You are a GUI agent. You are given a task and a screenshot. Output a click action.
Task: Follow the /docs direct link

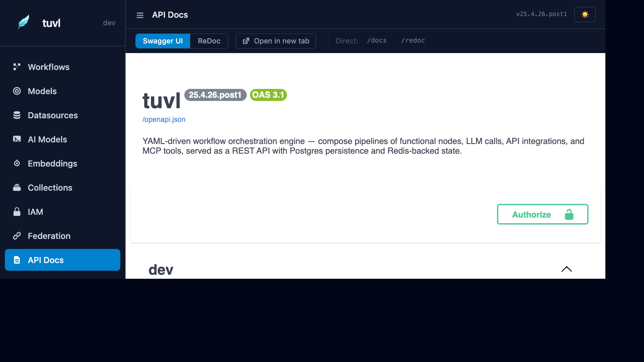click(x=377, y=41)
